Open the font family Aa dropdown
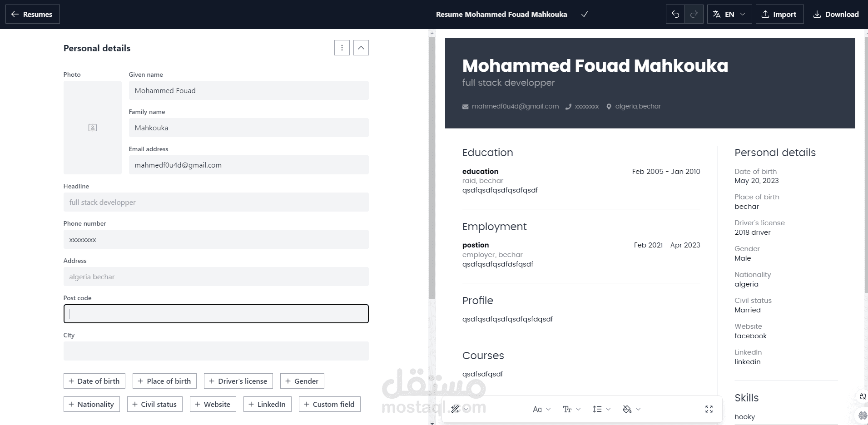The width and height of the screenshot is (868, 425). pos(541,409)
